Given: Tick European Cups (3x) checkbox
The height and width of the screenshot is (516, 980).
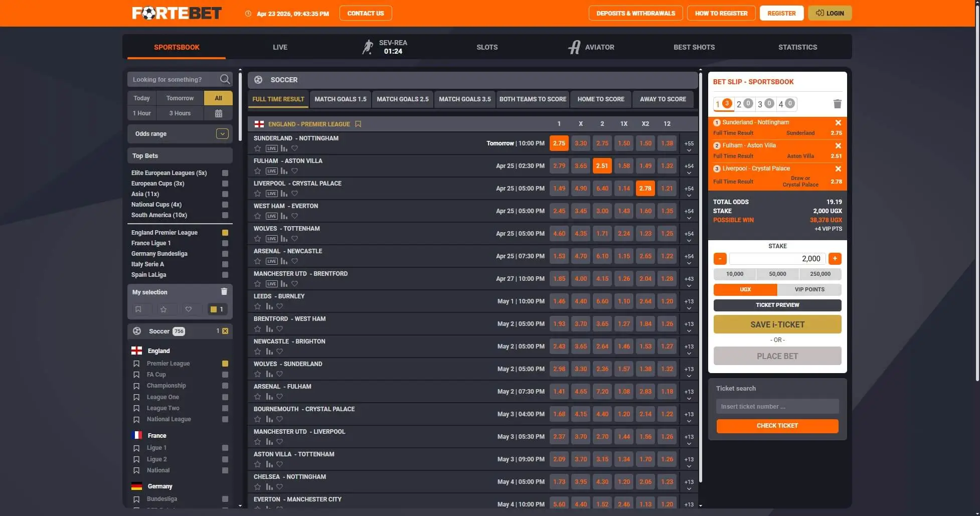Looking at the screenshot, I should coord(225,184).
